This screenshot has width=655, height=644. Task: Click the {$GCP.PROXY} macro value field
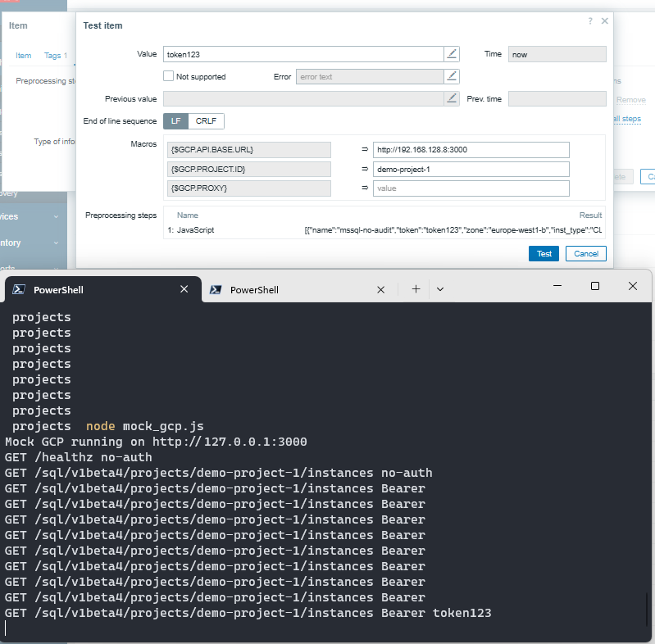click(x=471, y=188)
